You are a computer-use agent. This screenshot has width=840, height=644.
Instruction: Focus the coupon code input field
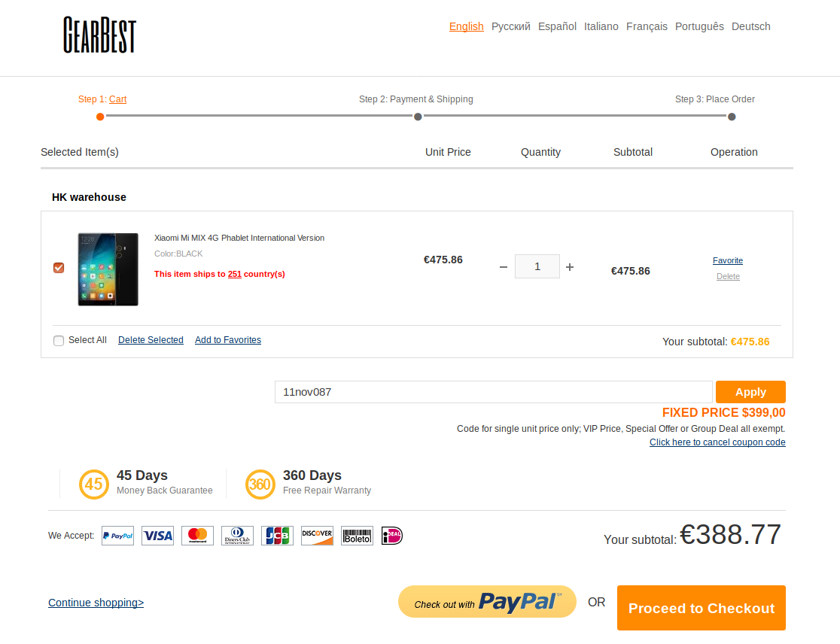pyautogui.click(x=494, y=392)
